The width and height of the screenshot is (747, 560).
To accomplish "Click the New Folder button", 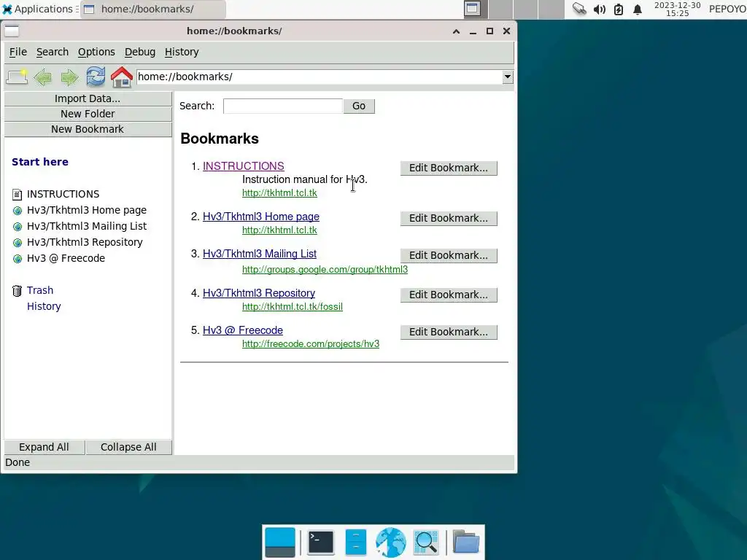I will pos(88,114).
